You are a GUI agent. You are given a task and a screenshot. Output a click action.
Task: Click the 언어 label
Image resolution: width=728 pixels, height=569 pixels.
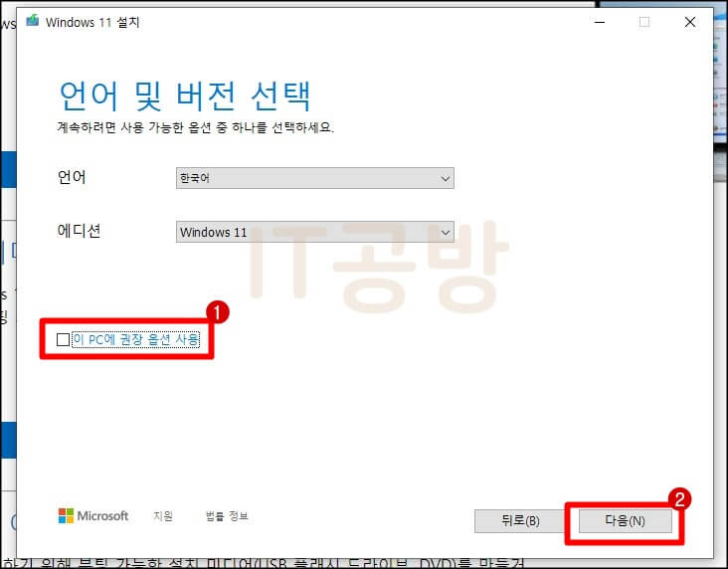coord(72,177)
